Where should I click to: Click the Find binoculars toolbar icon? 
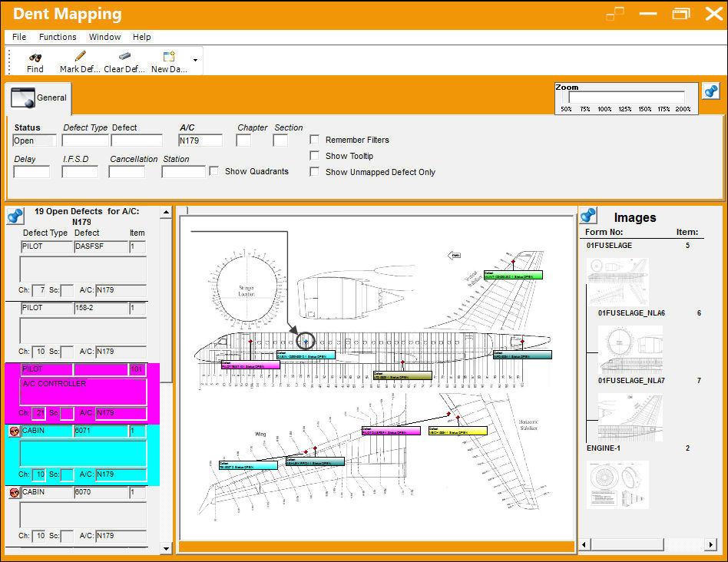tap(35, 57)
